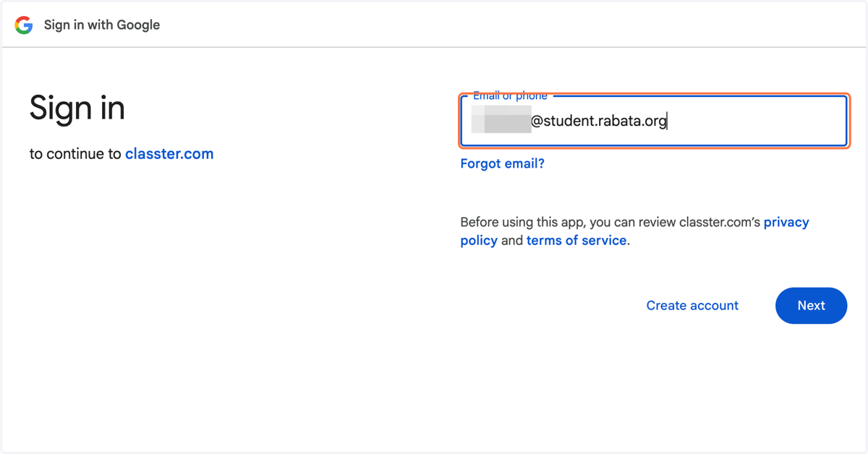The width and height of the screenshot is (868, 454).
Task: Click the Create account button
Action: (x=692, y=305)
